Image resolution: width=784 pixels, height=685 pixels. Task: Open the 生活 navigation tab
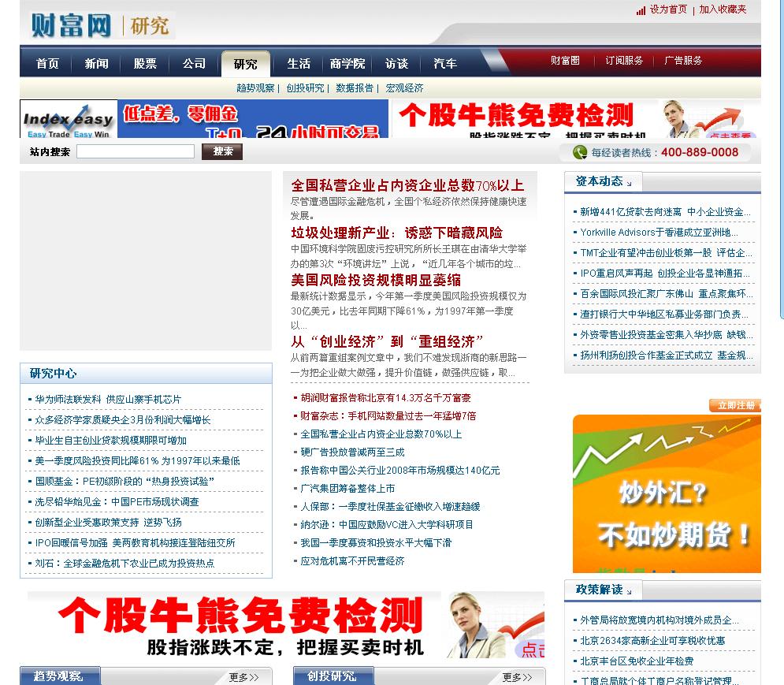tap(299, 64)
